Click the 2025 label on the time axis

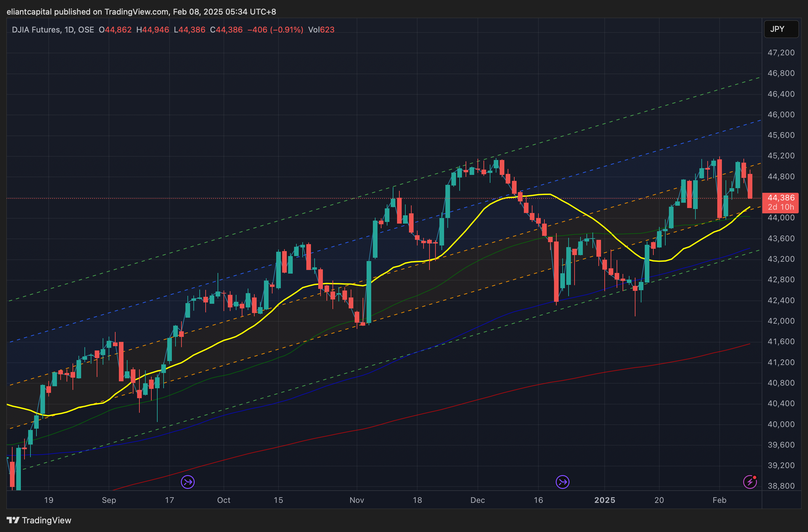(x=605, y=500)
